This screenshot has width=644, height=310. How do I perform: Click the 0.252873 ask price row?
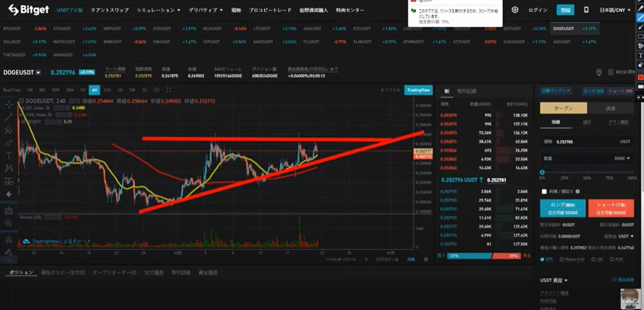[484, 132]
